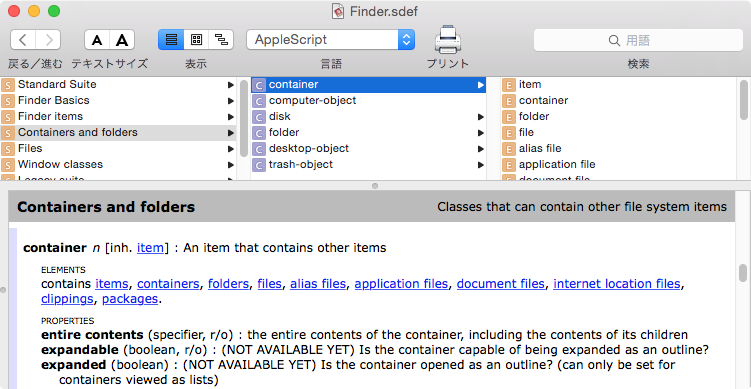Click the E icon beside alias file
Screen dimensions: 751x389
508,149
